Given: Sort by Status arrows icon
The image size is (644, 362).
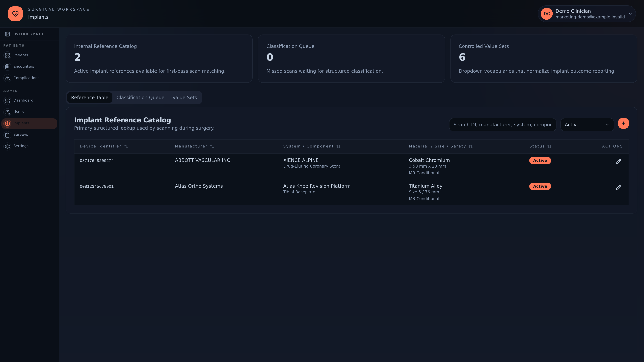Looking at the screenshot, I should coord(550,146).
